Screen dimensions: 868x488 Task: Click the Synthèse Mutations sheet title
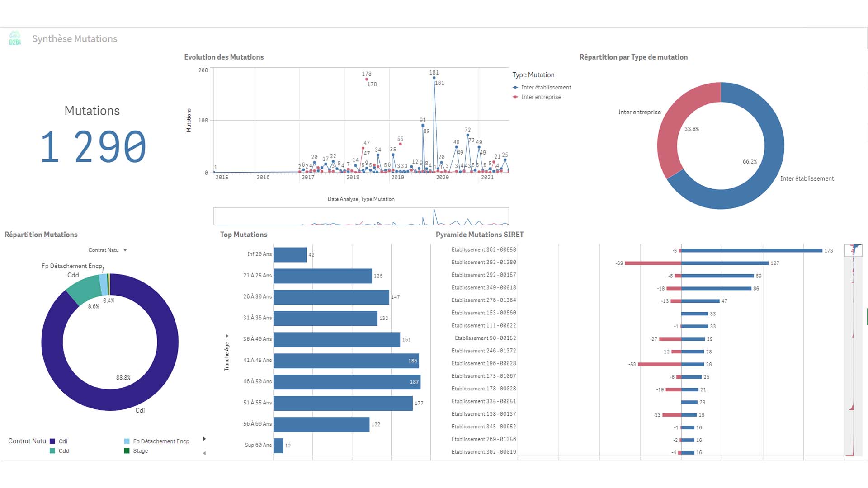pos(75,39)
